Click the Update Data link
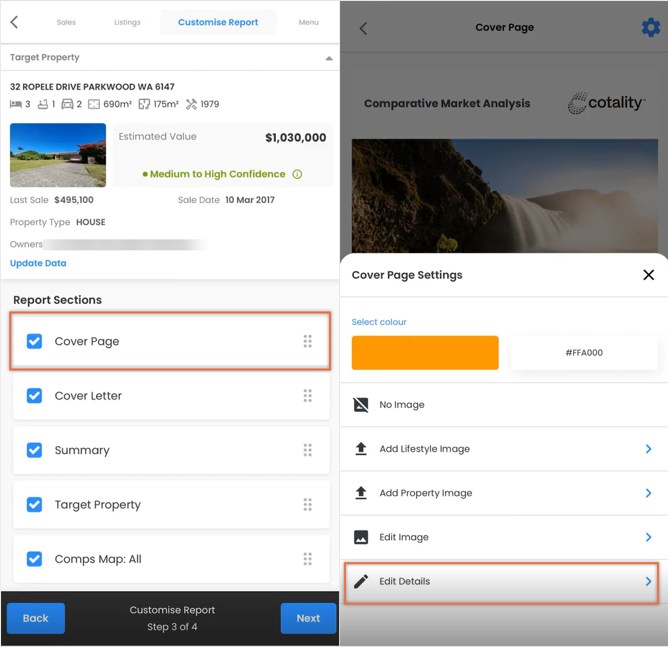Image resolution: width=668 pixels, height=647 pixels. tap(38, 263)
